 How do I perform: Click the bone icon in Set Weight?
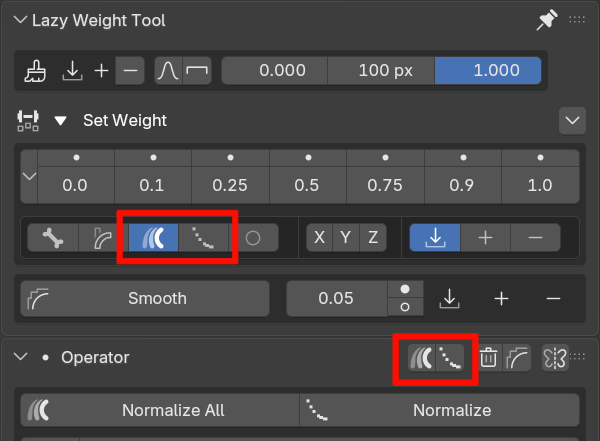click(54, 237)
